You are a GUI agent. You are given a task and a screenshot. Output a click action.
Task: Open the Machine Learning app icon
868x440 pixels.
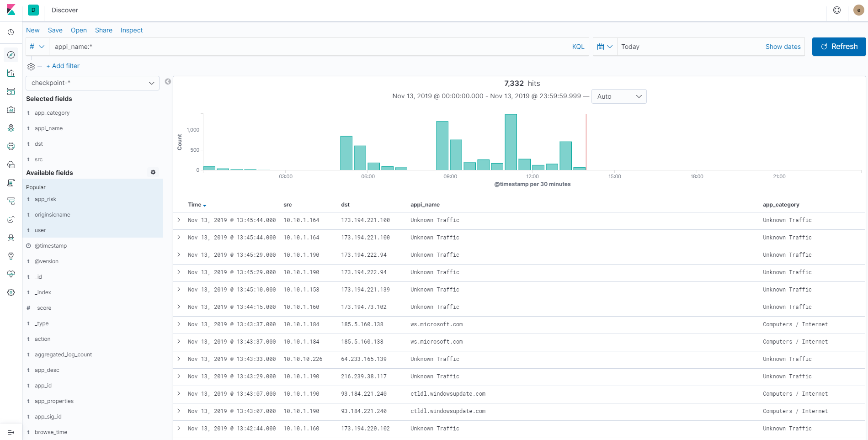(11, 146)
